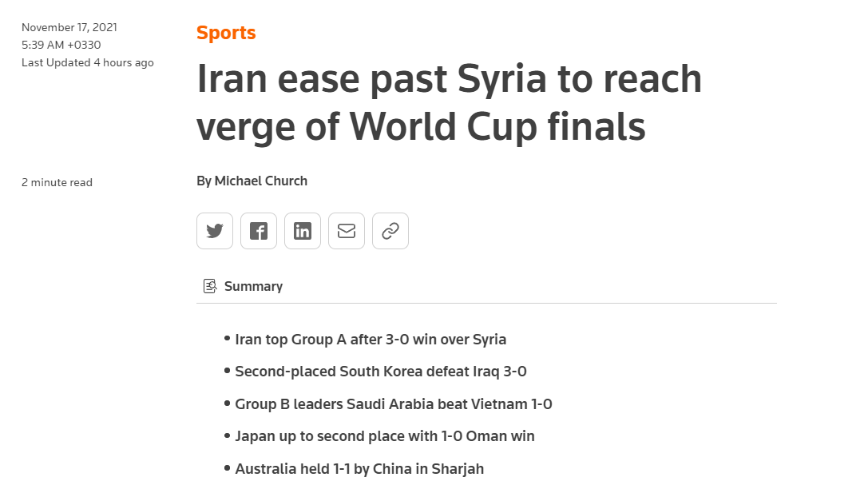Click the Last Updated 4 hours ago text
The height and width of the screenshot is (493, 868).
(88, 62)
